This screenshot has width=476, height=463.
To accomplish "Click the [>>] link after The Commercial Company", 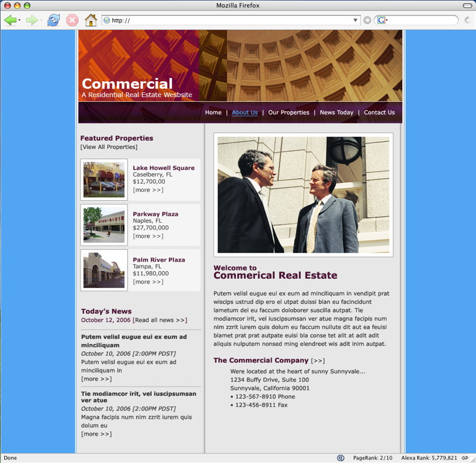I will (318, 361).
